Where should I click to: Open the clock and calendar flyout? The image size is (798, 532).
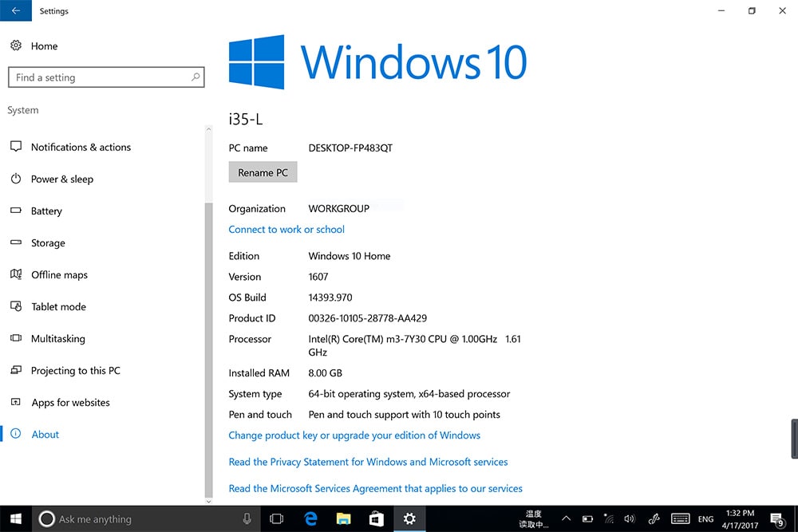coord(740,518)
